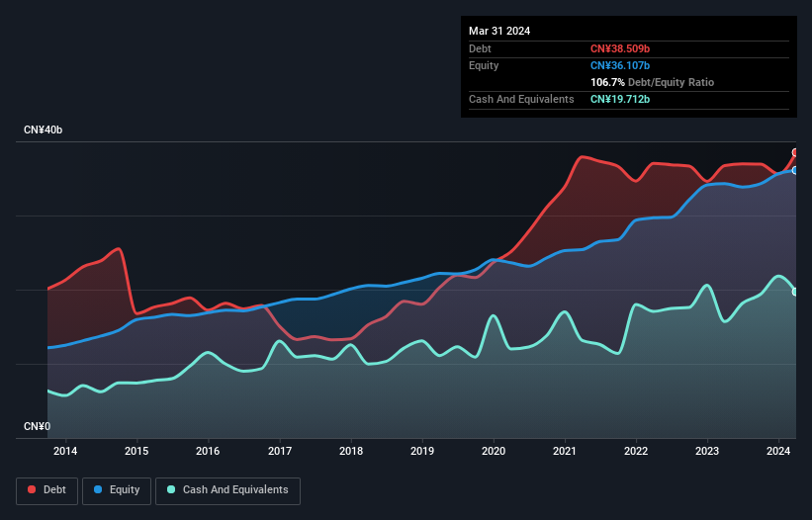The height and width of the screenshot is (520, 812).
Task: Click the blue Equity legend dot
Action: [x=98, y=489]
